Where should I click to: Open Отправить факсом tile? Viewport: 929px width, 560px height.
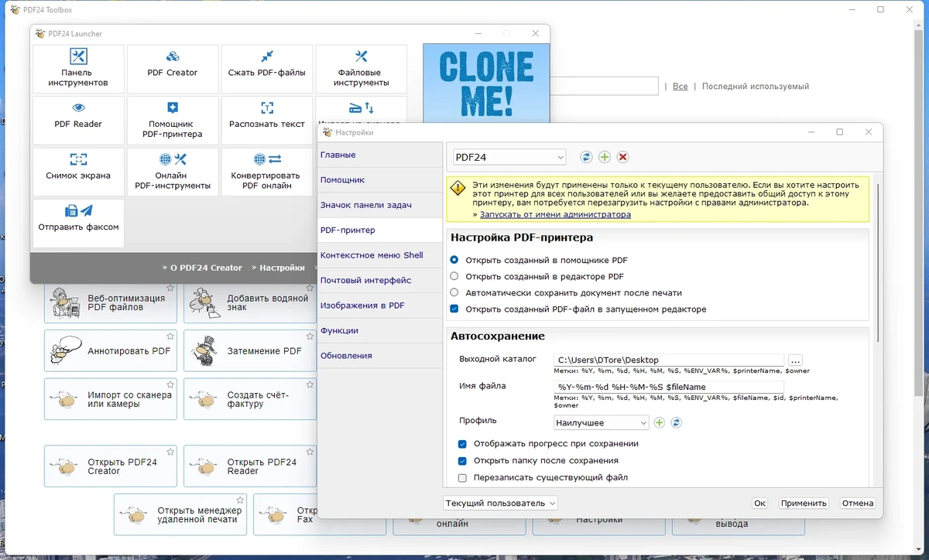click(x=78, y=224)
